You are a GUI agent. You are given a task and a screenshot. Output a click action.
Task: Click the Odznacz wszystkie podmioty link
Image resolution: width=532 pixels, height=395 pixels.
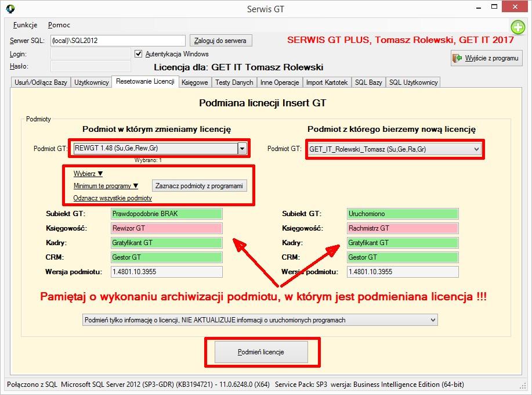click(113, 198)
